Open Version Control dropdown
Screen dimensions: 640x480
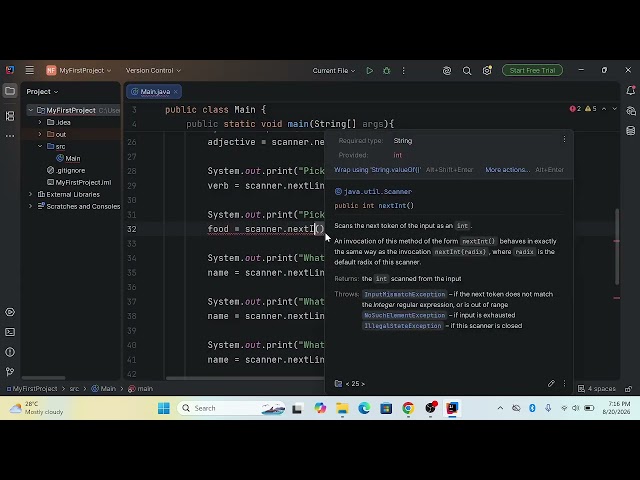tap(153, 71)
